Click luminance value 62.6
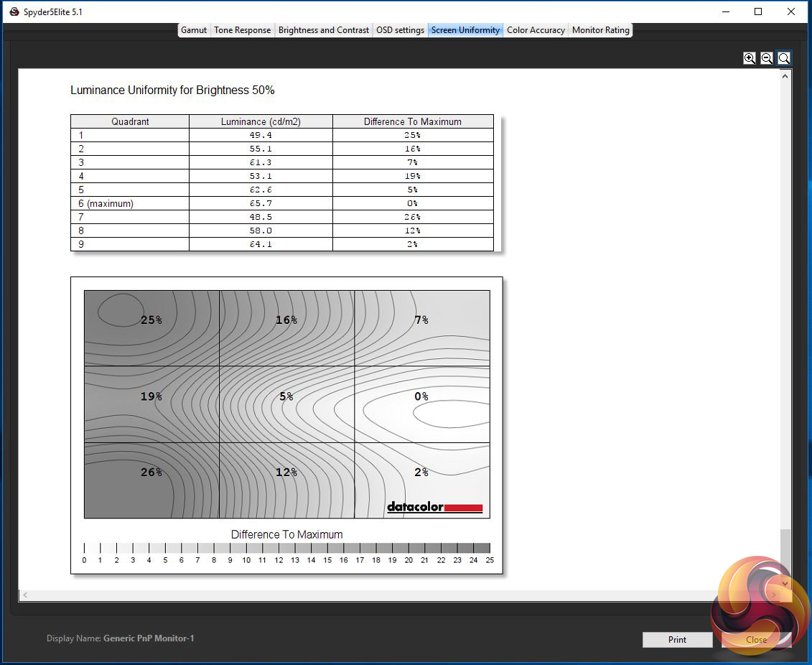 (x=261, y=190)
